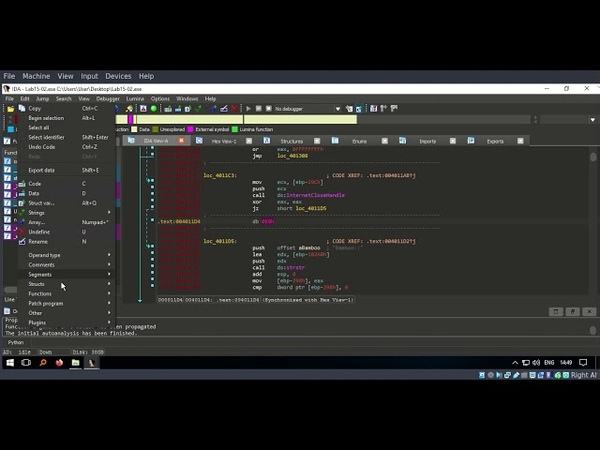The image size is (600, 450).
Task: Choose Struct var... menu entry
Action: click(x=67, y=203)
